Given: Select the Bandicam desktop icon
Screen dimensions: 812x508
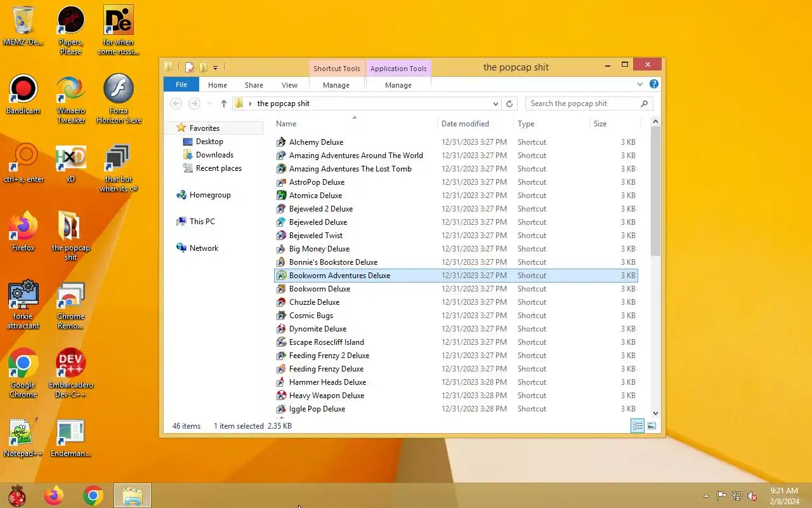Looking at the screenshot, I should (23, 95).
